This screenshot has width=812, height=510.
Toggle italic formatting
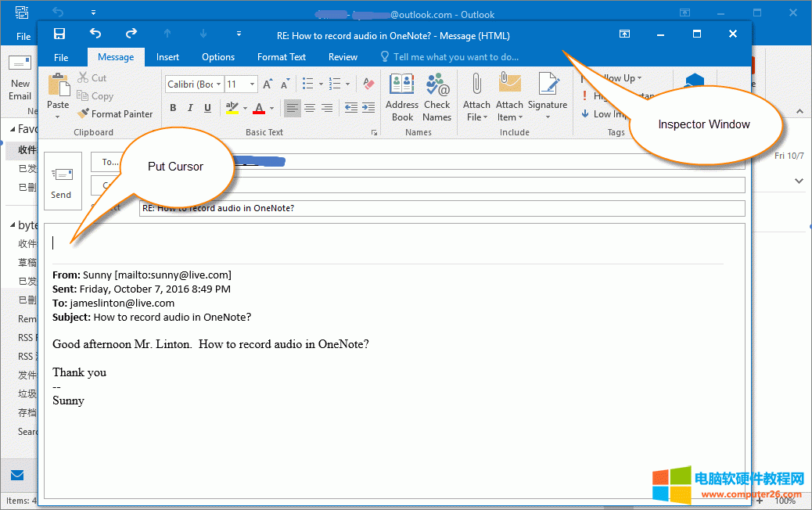click(x=189, y=108)
